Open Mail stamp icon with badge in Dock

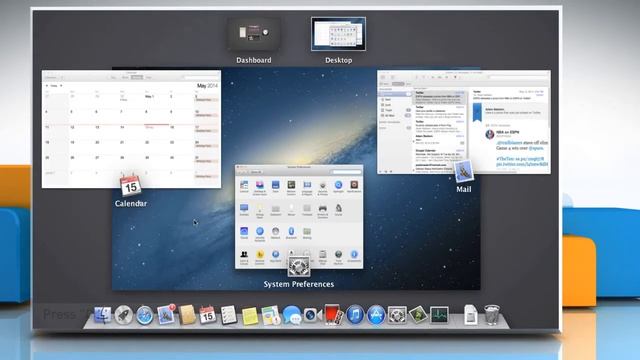[166, 315]
